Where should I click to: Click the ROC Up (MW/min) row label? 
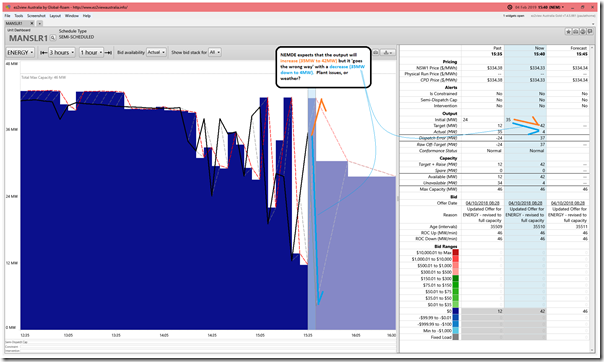coord(439,233)
